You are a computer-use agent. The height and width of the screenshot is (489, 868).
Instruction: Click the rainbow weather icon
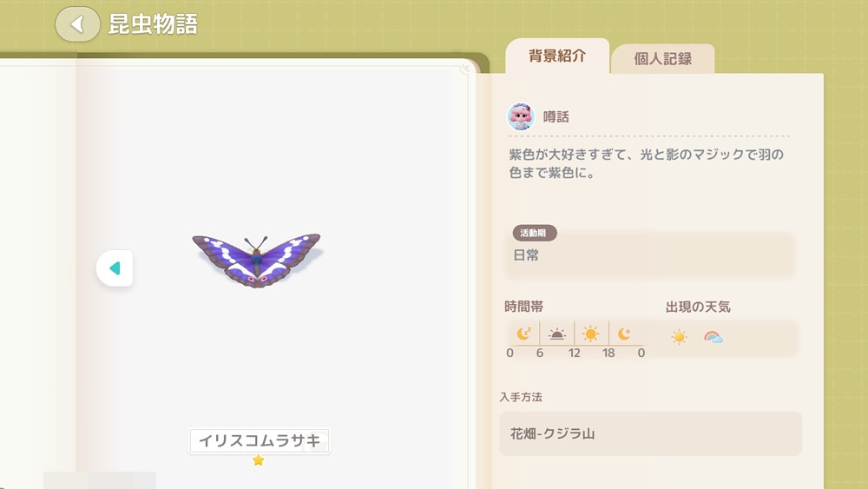(x=713, y=337)
